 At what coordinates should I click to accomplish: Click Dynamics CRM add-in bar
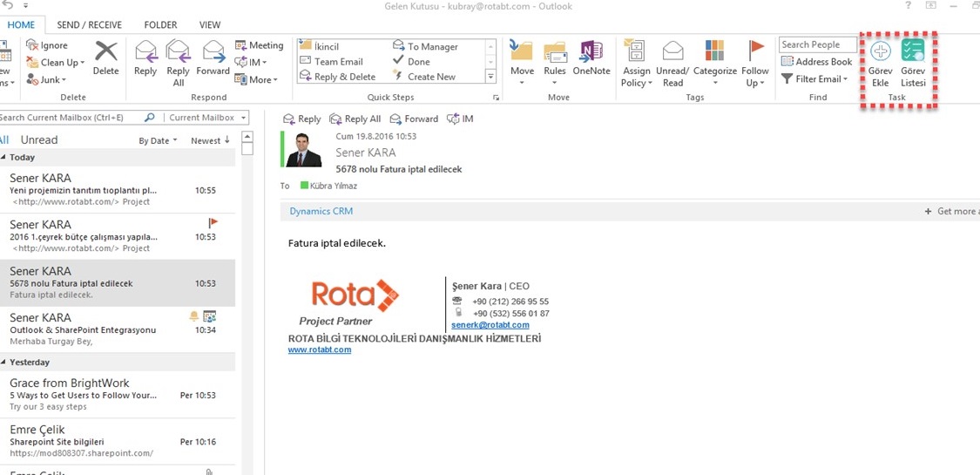(x=321, y=211)
